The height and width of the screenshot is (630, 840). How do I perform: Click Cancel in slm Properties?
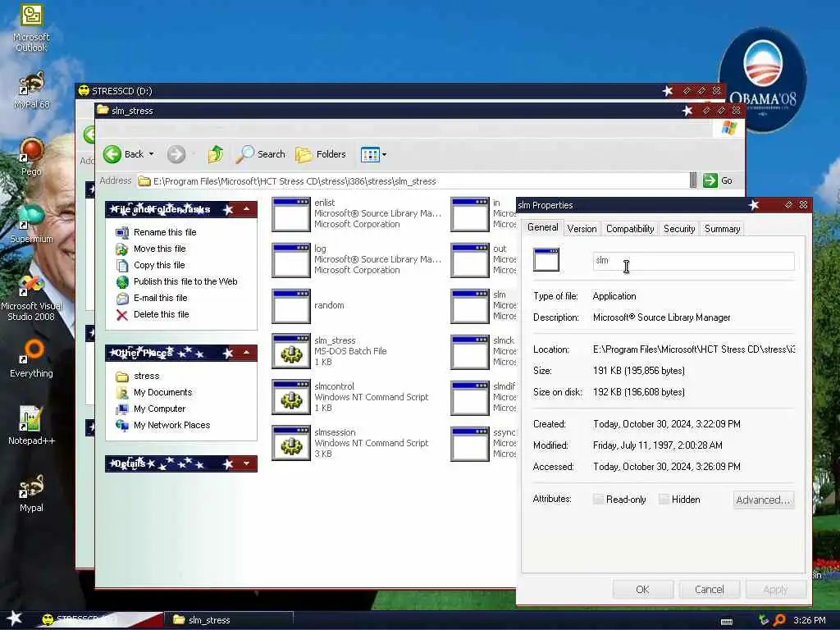(710, 589)
